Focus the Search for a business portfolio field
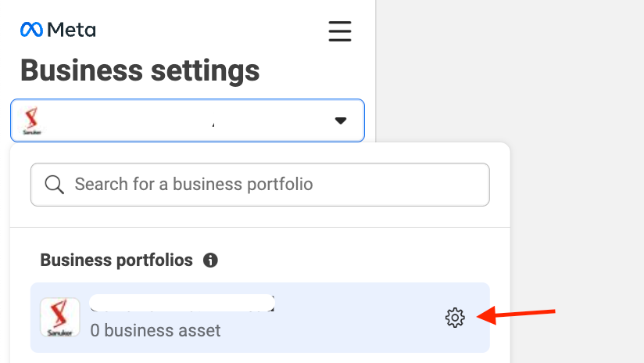 [260, 185]
